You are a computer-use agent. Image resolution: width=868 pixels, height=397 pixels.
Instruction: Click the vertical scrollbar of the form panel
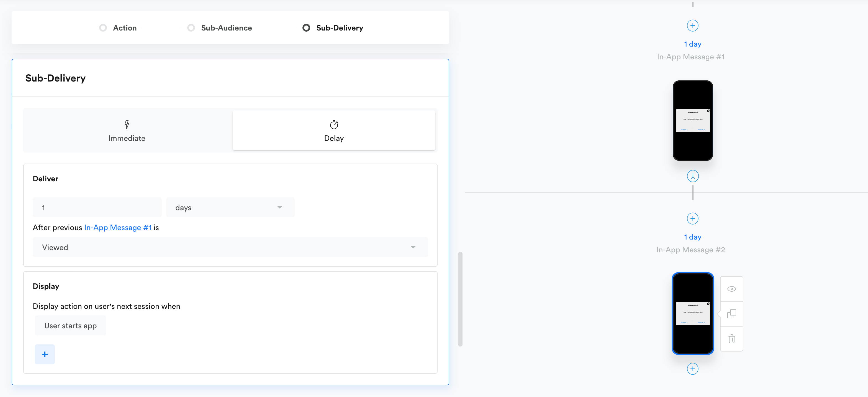click(x=460, y=299)
